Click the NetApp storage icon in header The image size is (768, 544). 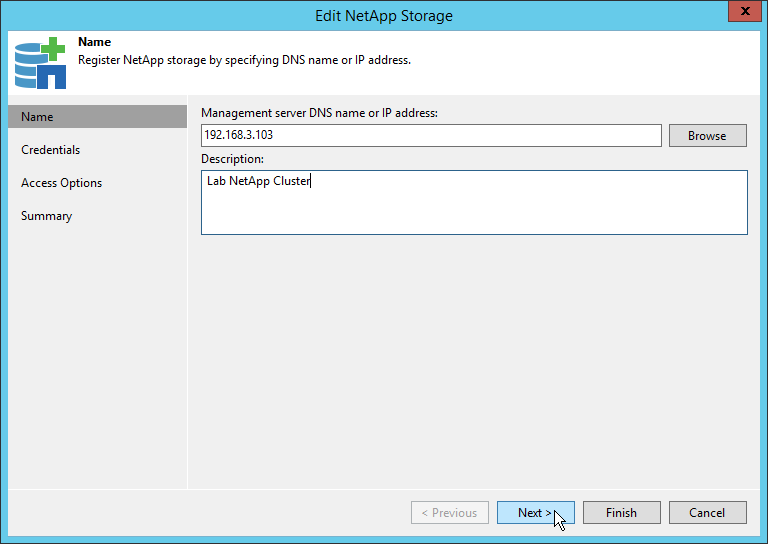[38, 64]
